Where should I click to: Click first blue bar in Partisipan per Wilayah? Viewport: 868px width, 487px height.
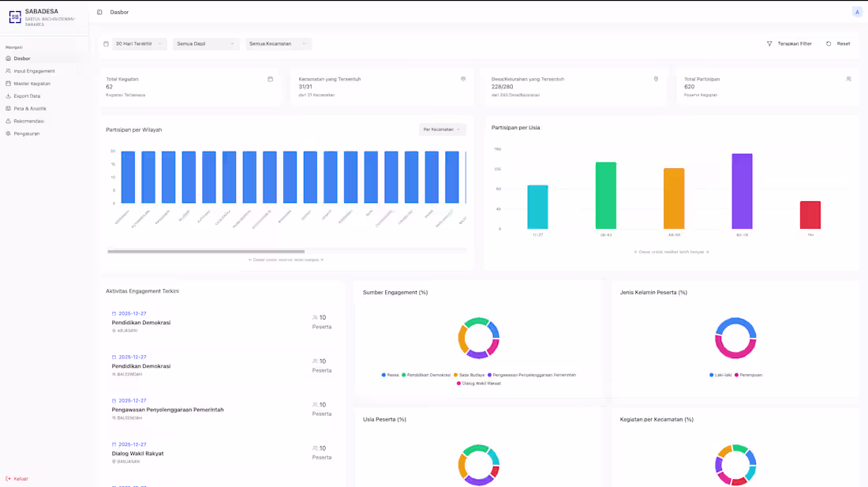[x=128, y=177]
